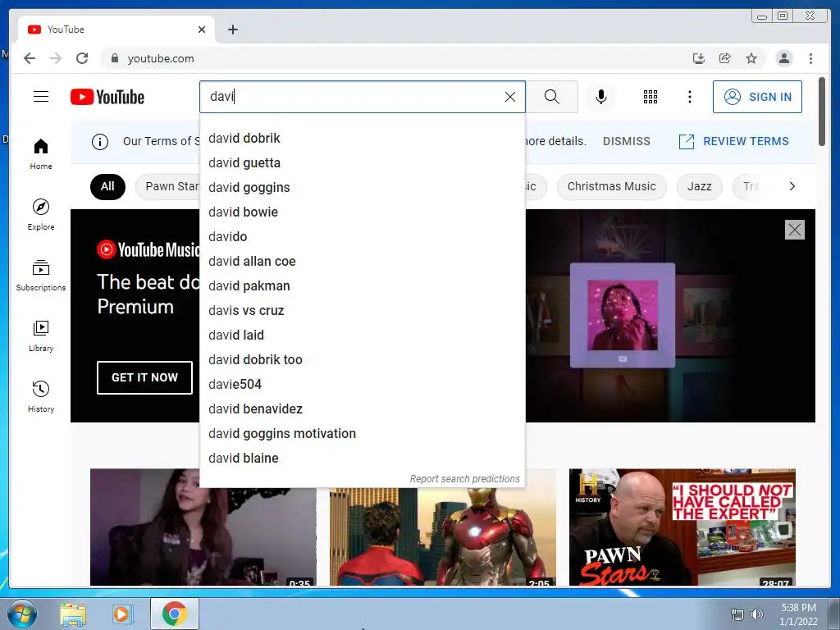The height and width of the screenshot is (630, 840).
Task: Open the YouTube apps grid icon
Action: coord(651,97)
